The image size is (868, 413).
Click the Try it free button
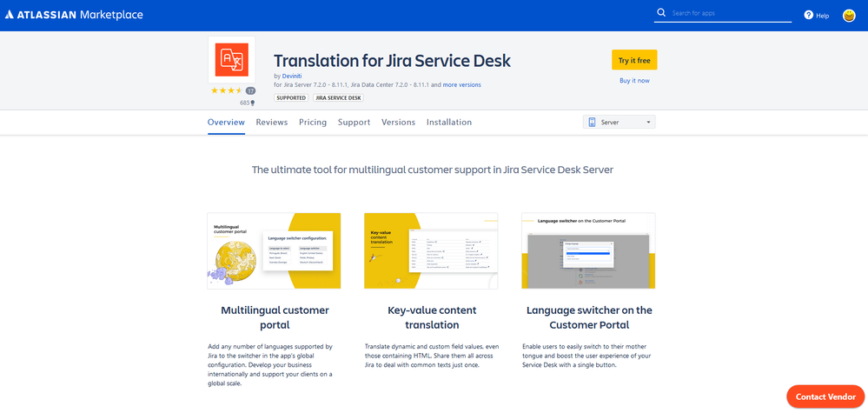pyautogui.click(x=634, y=60)
